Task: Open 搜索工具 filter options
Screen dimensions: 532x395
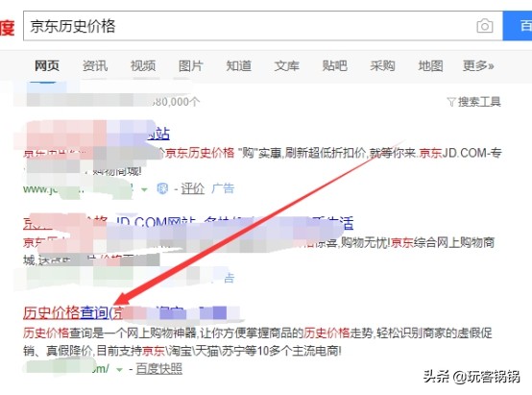Action: click(x=479, y=102)
